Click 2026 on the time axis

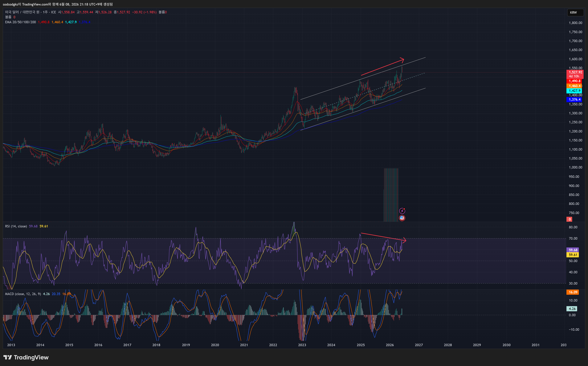pos(390,345)
